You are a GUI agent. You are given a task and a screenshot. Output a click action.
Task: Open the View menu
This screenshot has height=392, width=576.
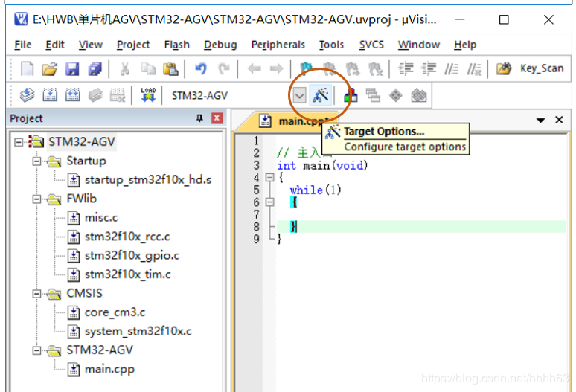90,45
